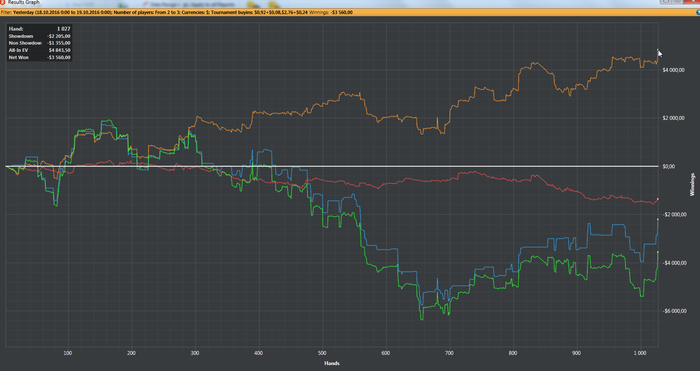Click the 500 tick on the hands axis

point(322,353)
